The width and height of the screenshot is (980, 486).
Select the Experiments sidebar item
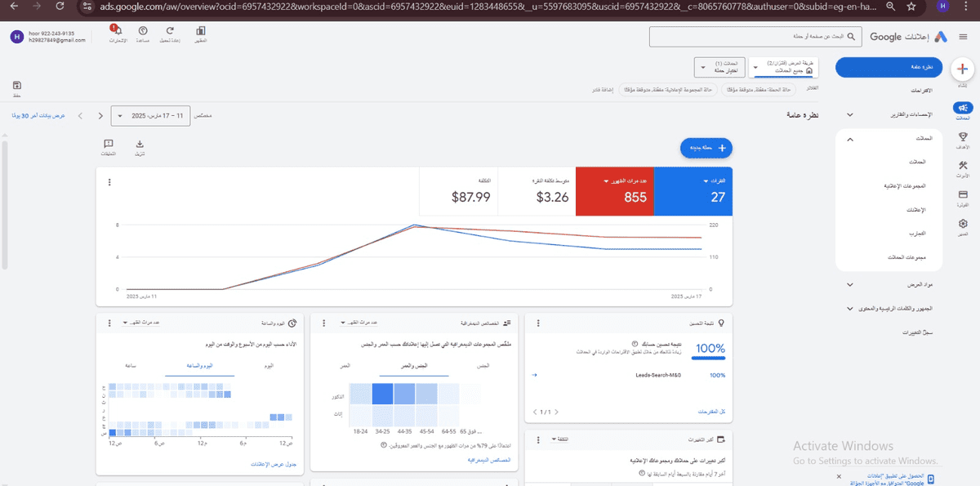coord(915,234)
